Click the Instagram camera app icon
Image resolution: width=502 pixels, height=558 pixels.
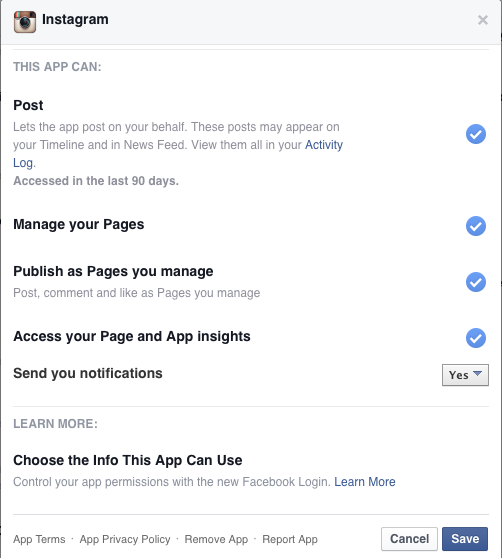coord(25,22)
